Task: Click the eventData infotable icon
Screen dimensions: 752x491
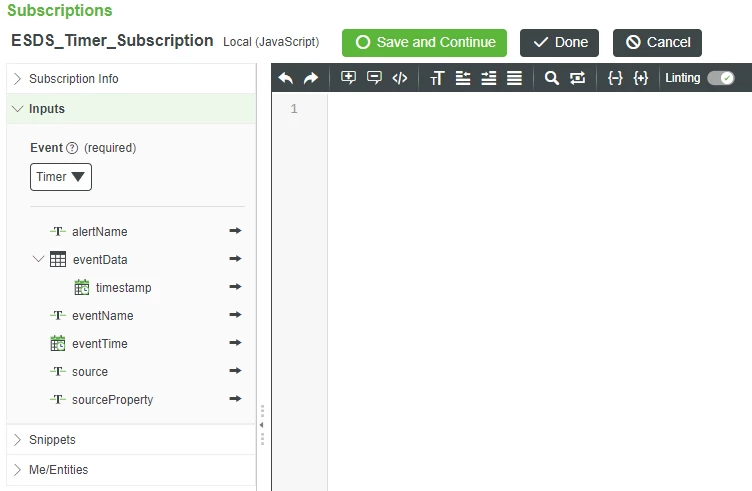Action: [58, 259]
